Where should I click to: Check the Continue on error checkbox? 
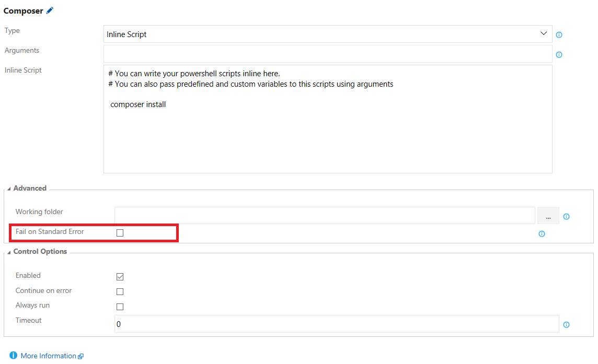click(120, 292)
